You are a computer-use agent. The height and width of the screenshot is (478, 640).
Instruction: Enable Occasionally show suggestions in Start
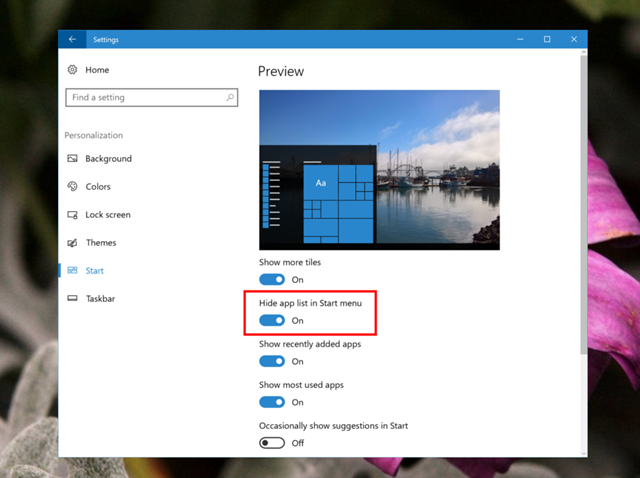point(272,443)
